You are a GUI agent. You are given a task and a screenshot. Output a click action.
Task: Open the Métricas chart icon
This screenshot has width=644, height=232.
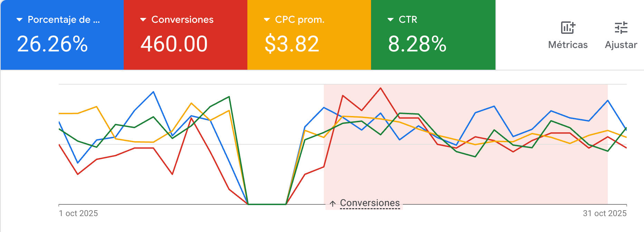click(x=568, y=28)
